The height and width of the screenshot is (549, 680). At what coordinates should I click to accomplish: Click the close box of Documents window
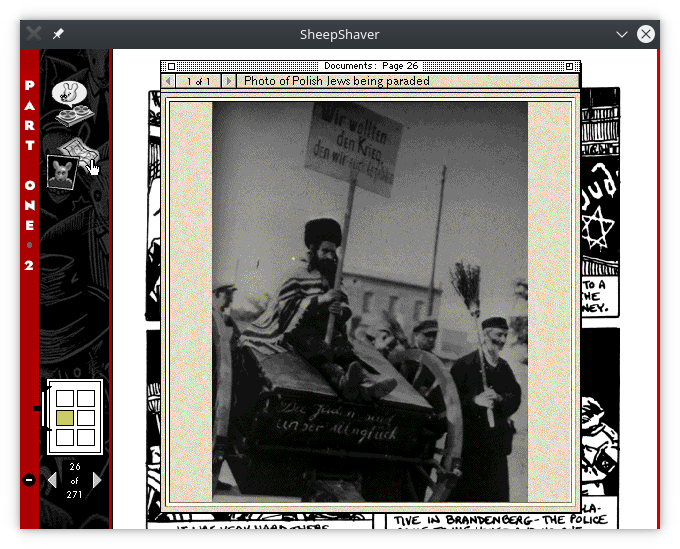(x=171, y=67)
